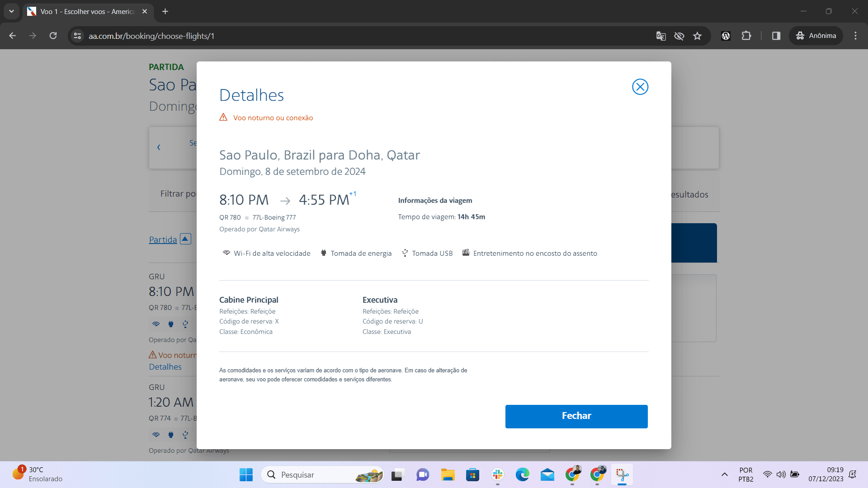Open Windows Start menu
The image size is (868, 488).
point(246,474)
